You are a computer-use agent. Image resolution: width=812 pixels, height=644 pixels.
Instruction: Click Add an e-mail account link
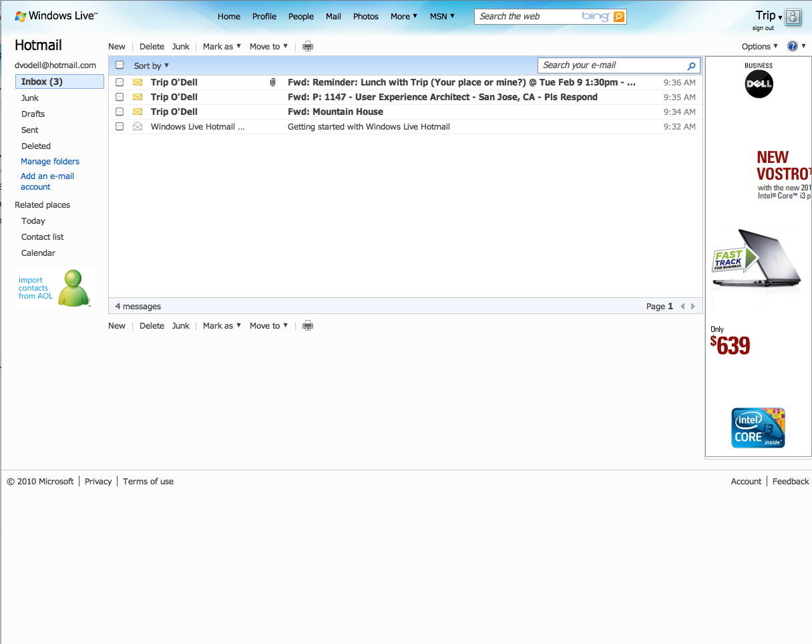[x=47, y=181]
